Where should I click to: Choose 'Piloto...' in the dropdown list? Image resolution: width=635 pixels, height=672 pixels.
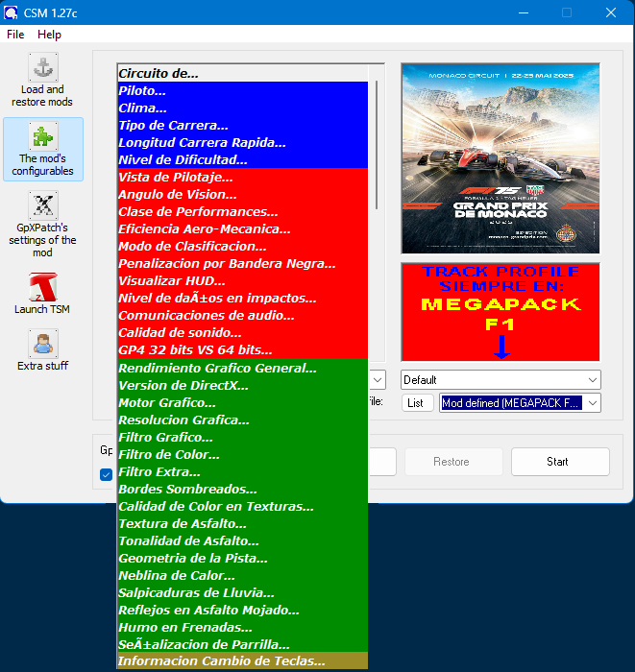click(x=243, y=90)
